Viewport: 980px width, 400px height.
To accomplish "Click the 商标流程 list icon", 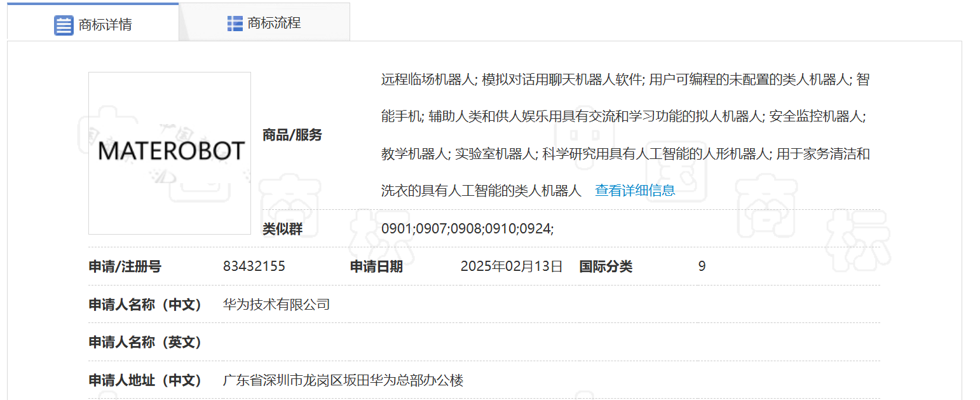I will point(235,24).
